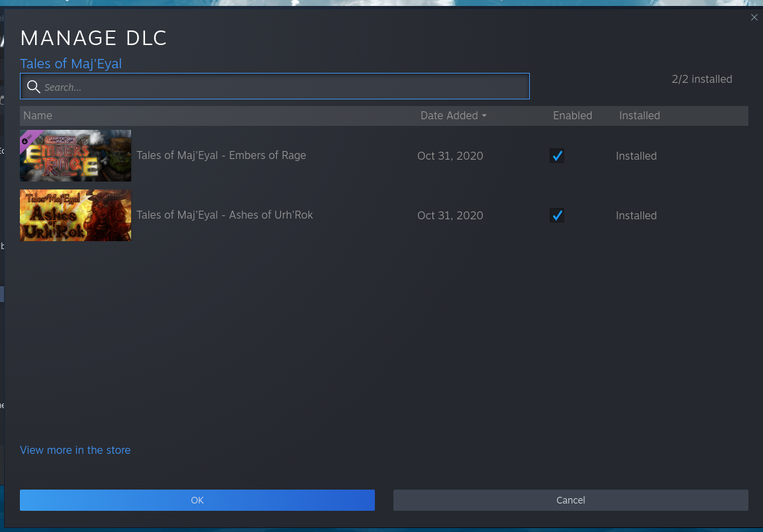Sort the list by Name column

[38, 115]
